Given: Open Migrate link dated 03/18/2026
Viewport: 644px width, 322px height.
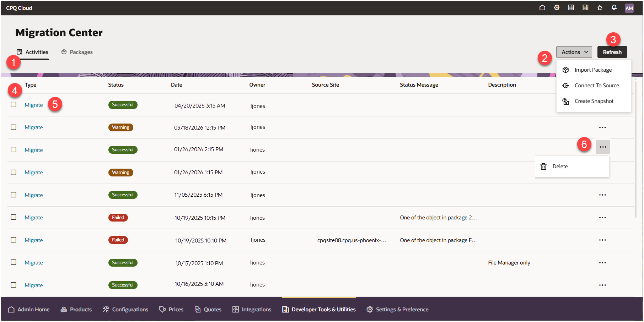Looking at the screenshot, I should pyautogui.click(x=34, y=127).
